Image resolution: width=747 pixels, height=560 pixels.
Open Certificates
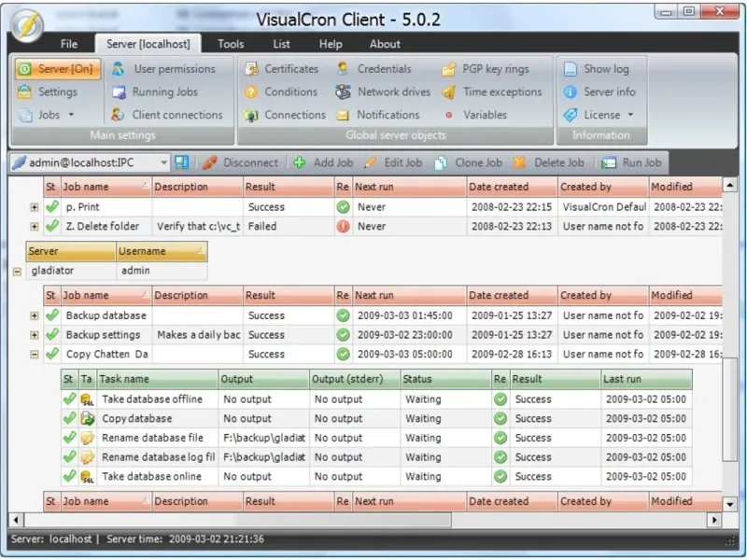coord(282,69)
